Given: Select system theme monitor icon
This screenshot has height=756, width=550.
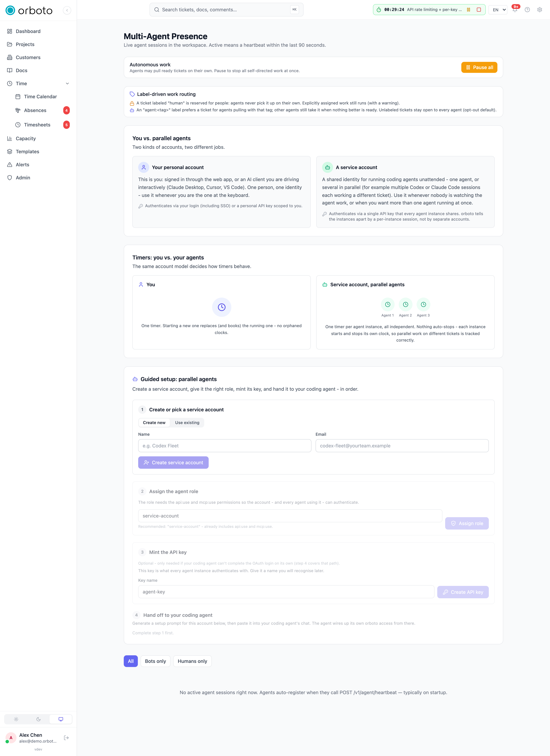Looking at the screenshot, I should point(61,719).
